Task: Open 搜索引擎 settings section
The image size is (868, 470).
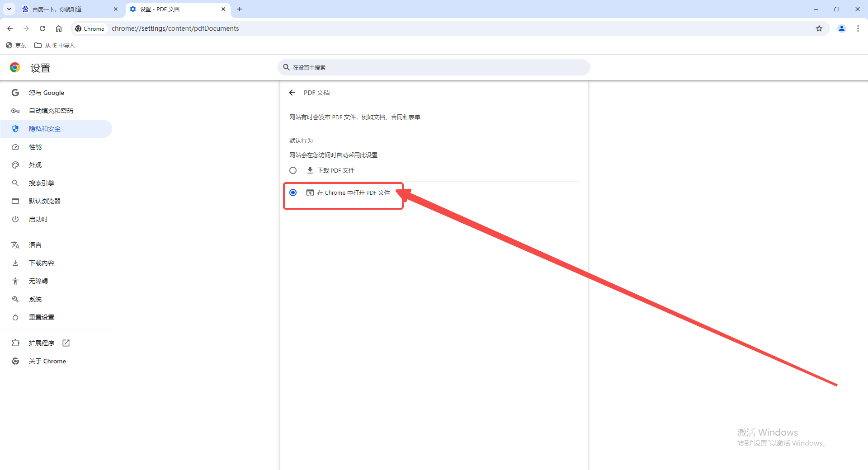Action: (x=57, y=183)
